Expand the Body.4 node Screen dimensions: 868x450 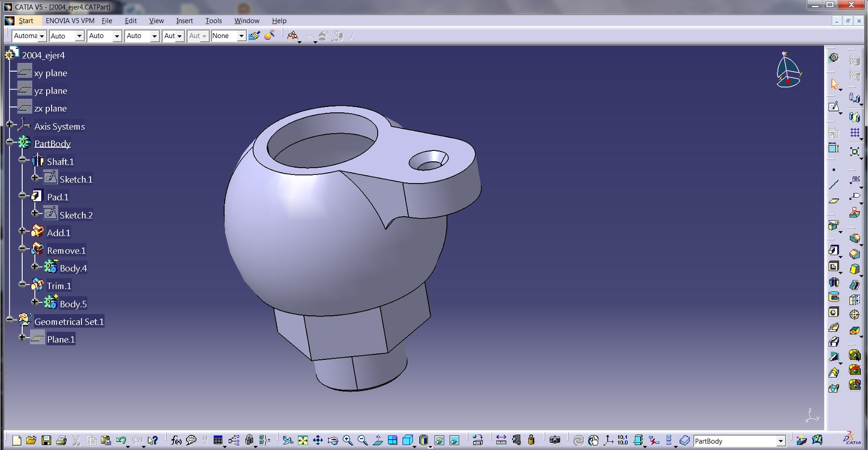(35, 266)
